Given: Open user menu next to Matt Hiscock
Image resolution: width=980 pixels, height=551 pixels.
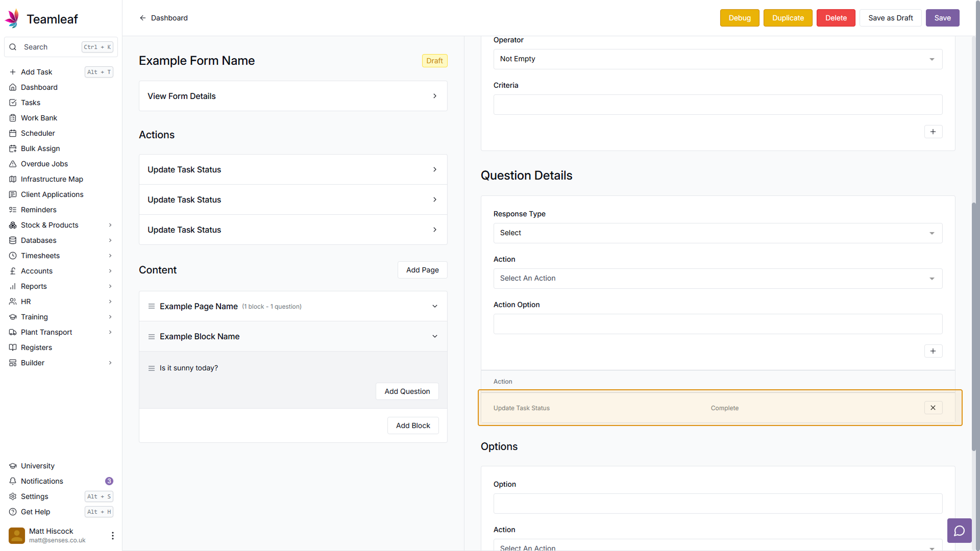Looking at the screenshot, I should (112, 535).
